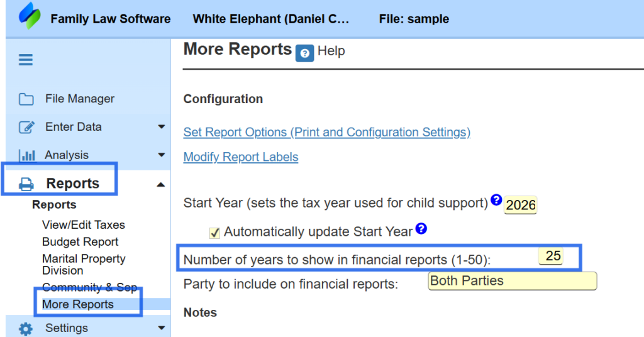This screenshot has width=644, height=337.
Task: Open Set Report Options link
Action: (x=326, y=133)
